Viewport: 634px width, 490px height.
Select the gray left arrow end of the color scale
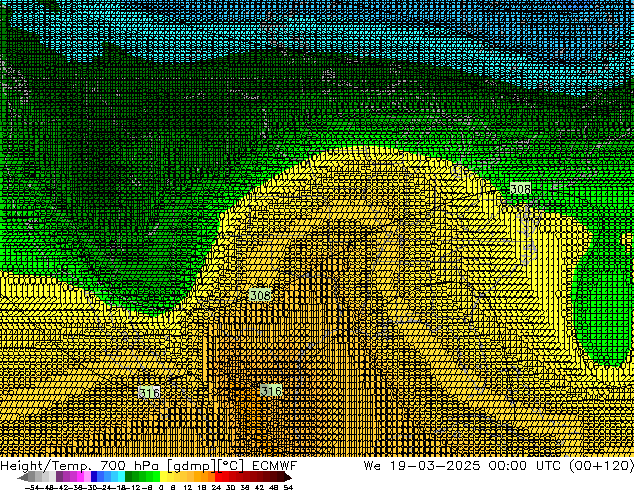point(23,477)
